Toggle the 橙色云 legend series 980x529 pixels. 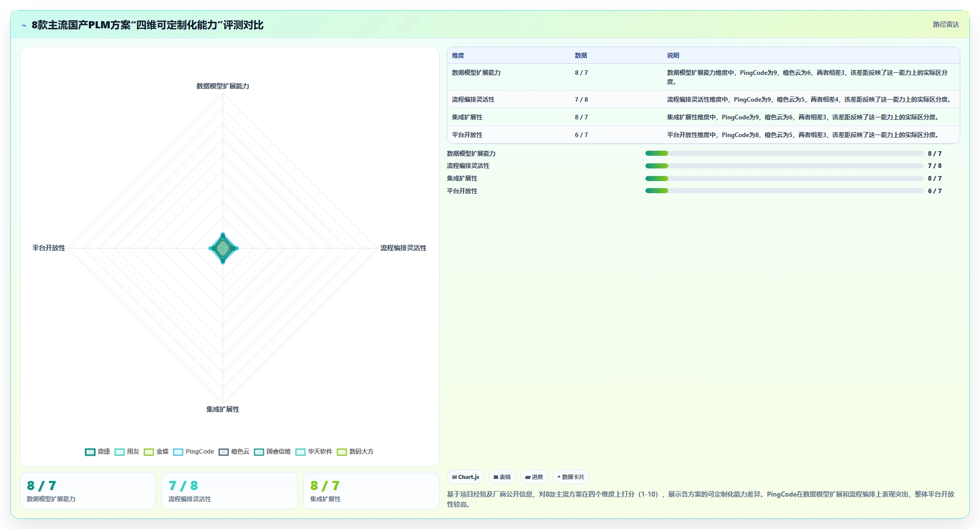[x=234, y=452]
